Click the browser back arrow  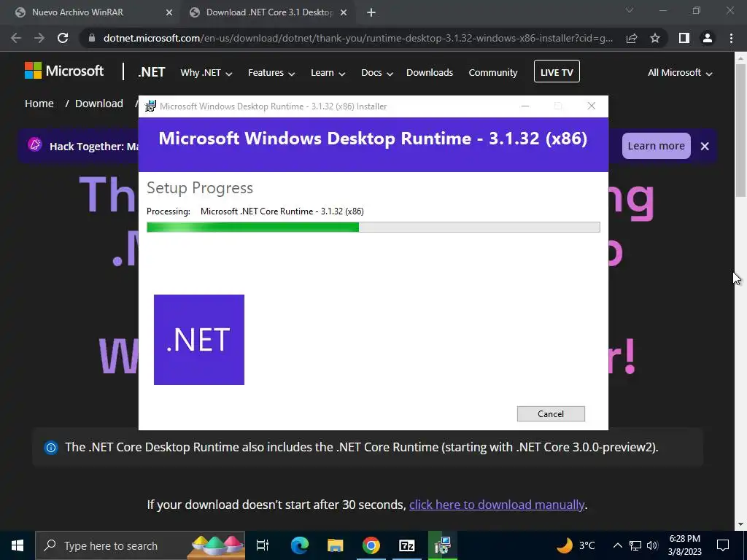tap(16, 38)
